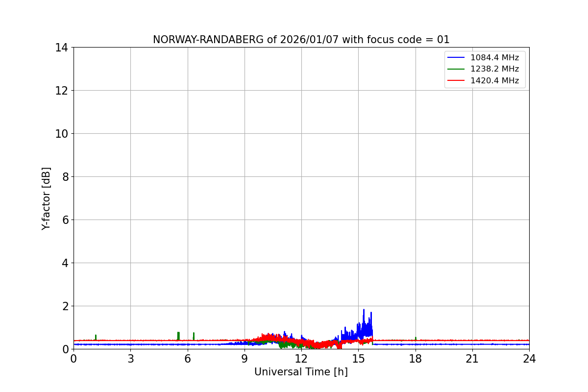Viewport: 588px width, 392px height.
Task: Click x-axis tick label 3
Action: pyautogui.click(x=130, y=359)
